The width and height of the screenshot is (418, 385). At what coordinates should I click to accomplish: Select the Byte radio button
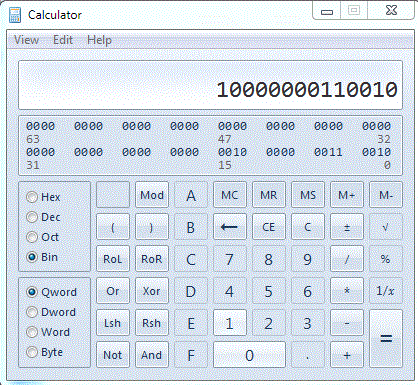point(32,352)
